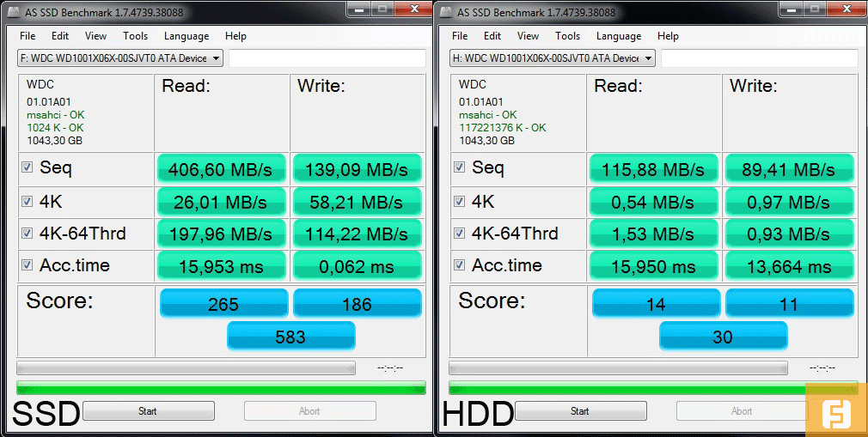Click the green progress bar in right window
This screenshot has width=868, height=437.
pyautogui.click(x=653, y=388)
